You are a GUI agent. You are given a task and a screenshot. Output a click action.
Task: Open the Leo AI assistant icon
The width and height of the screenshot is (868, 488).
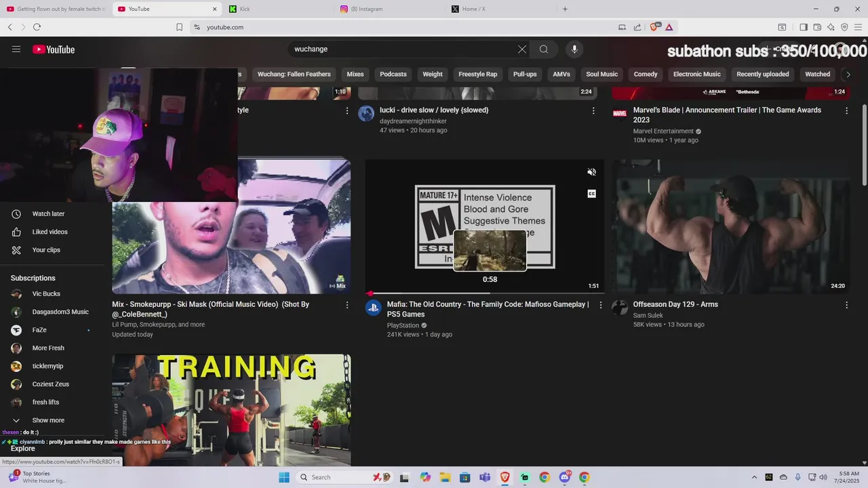coord(831,27)
